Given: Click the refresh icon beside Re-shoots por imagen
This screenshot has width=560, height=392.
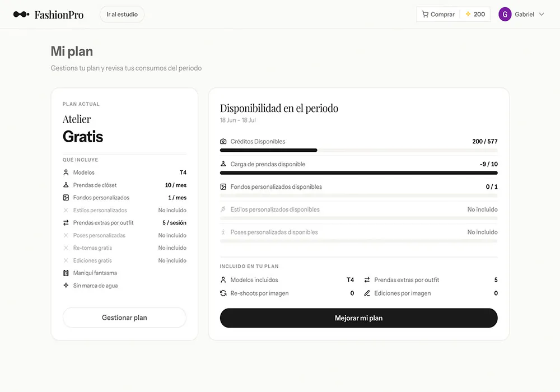Looking at the screenshot, I should click(x=223, y=293).
